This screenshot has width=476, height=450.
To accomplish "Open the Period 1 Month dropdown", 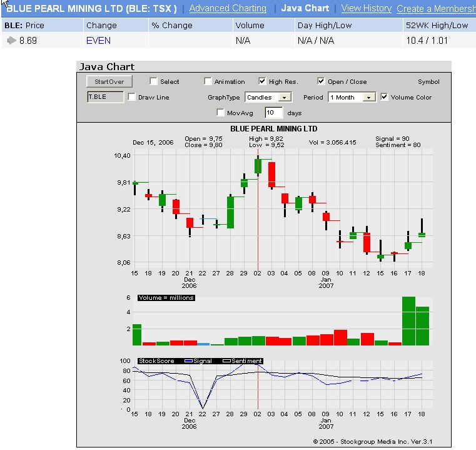I will pyautogui.click(x=352, y=97).
